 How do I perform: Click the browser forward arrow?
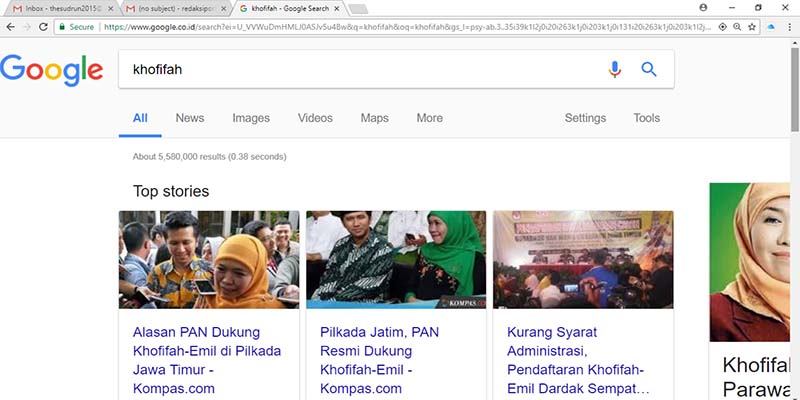(27, 27)
